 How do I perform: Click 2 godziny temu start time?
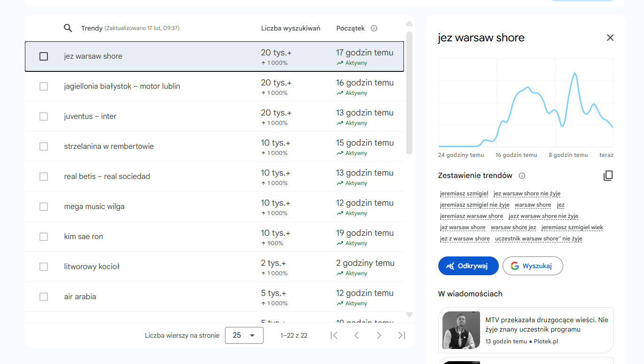coord(365,263)
